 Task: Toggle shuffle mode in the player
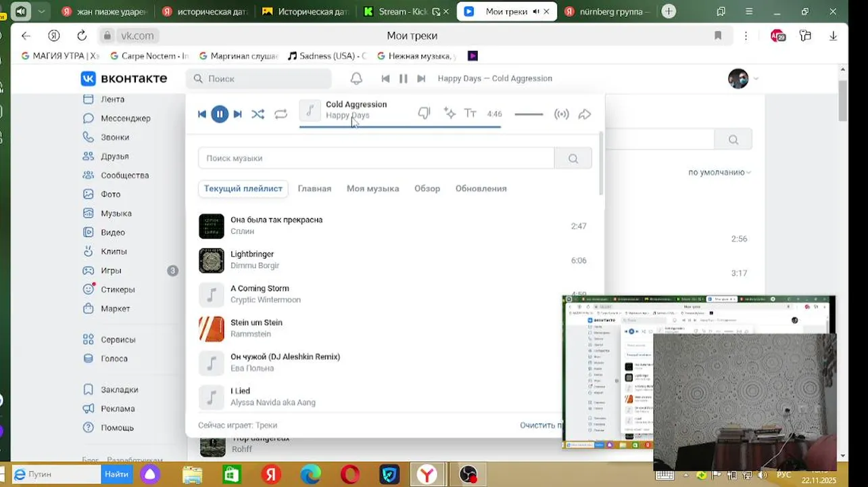tap(258, 114)
